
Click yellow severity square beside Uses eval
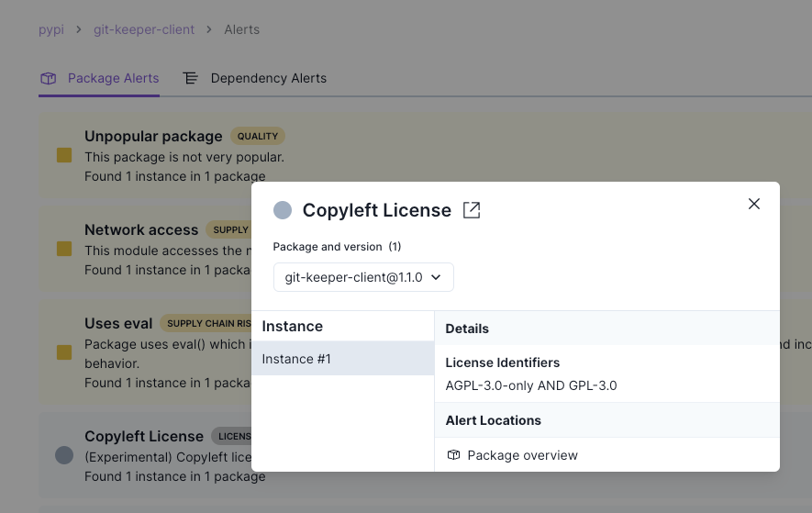[x=64, y=352]
